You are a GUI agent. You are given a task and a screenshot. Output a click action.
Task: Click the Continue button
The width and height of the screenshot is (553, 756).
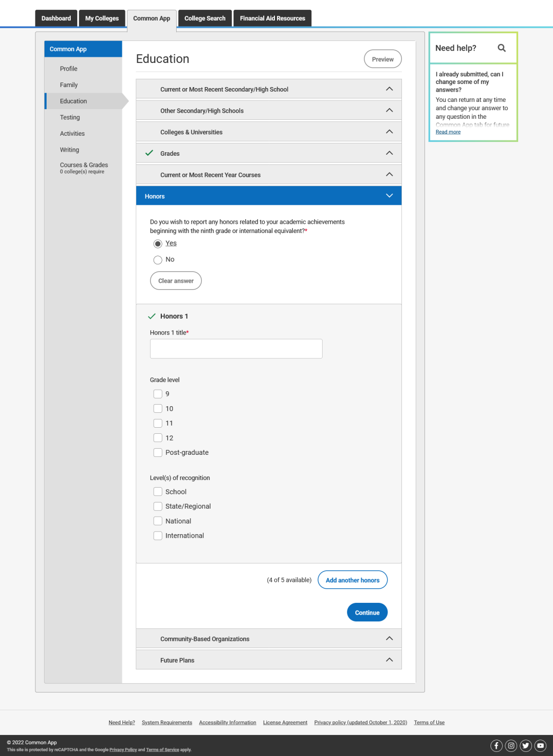pyautogui.click(x=367, y=613)
